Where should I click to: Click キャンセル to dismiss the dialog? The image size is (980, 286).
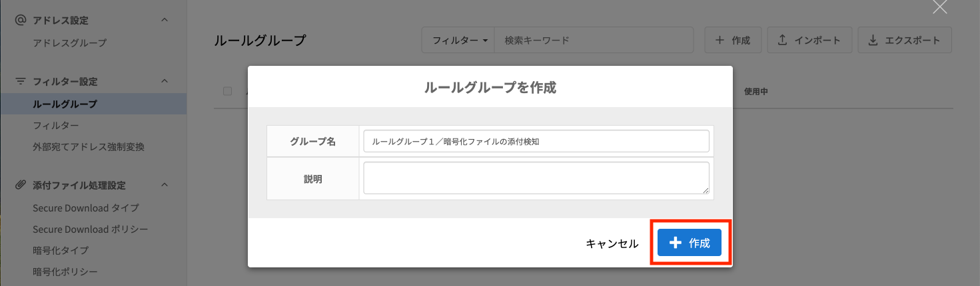[612, 243]
